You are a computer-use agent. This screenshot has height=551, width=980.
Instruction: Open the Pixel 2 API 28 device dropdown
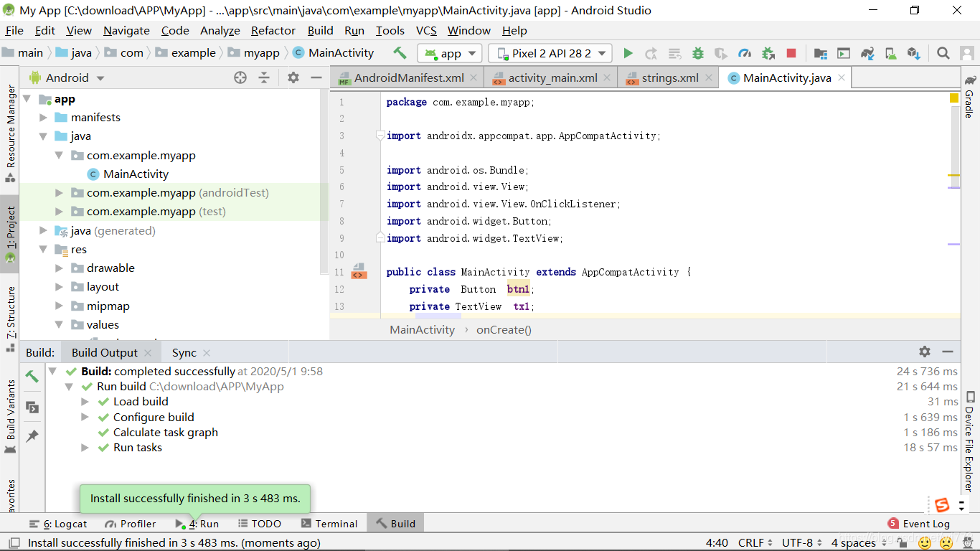pos(550,53)
